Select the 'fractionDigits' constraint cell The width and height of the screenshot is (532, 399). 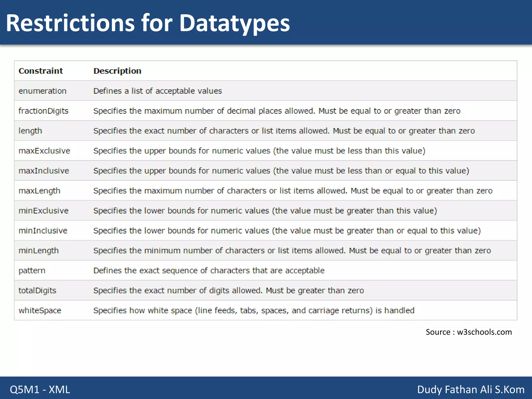43,111
